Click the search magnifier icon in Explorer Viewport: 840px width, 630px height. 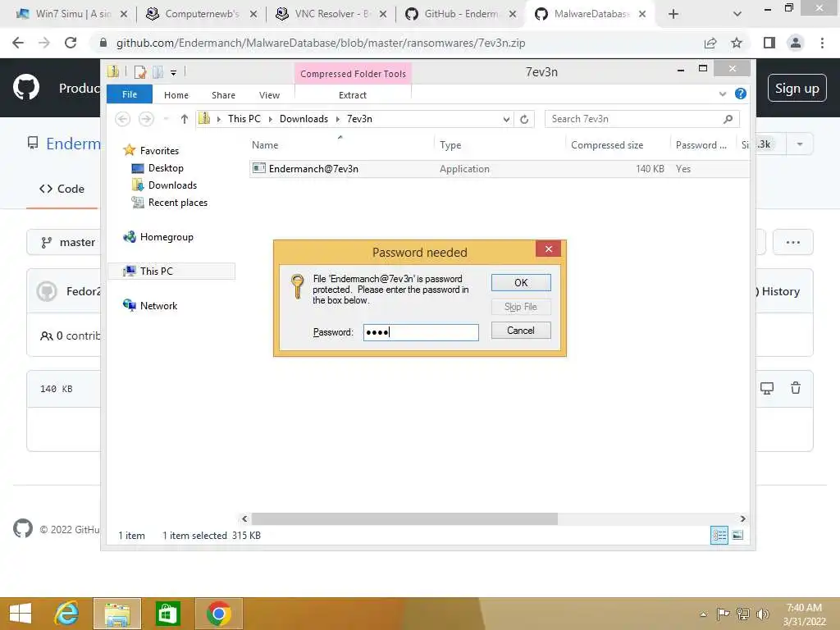pos(728,119)
